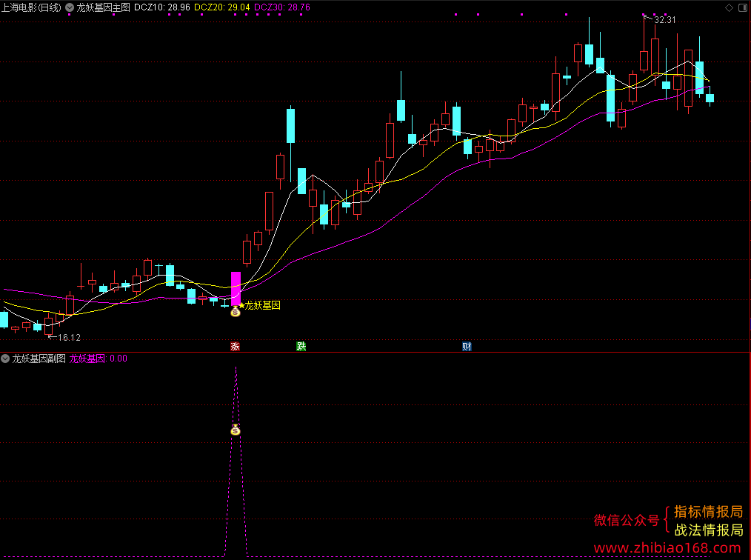Click the yellow ★龙妖基因 signal label
The width and height of the screenshot is (751, 560).
[x=259, y=305]
